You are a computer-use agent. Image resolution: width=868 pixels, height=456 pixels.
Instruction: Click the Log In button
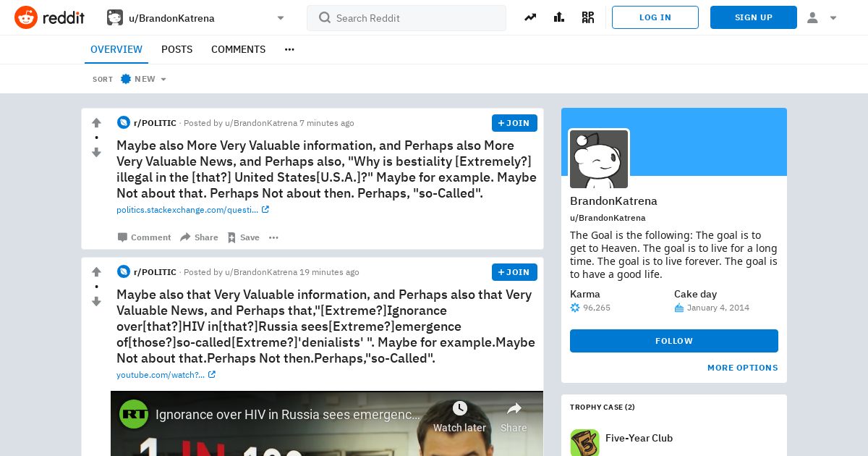coord(655,17)
